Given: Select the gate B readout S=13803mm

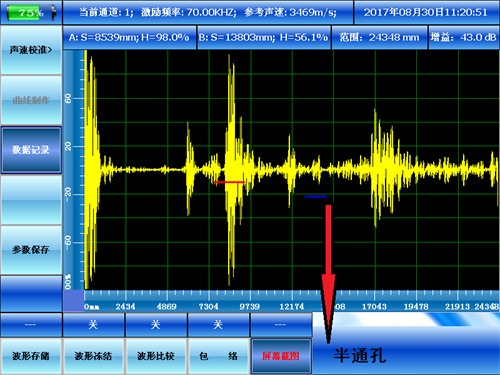Looking at the screenshot, I should click(264, 37).
